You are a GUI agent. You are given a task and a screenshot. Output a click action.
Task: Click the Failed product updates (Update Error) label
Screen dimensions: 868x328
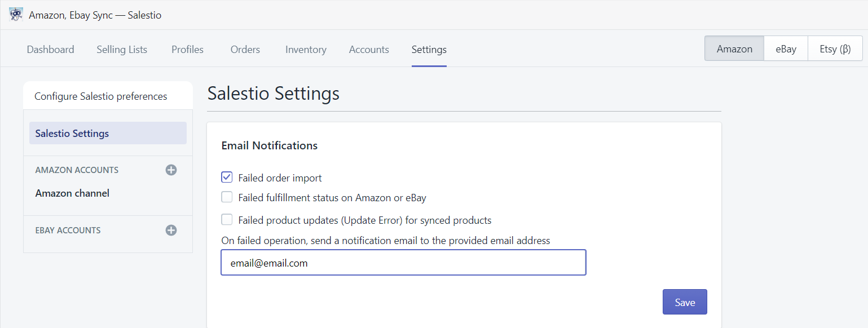pyautogui.click(x=365, y=220)
